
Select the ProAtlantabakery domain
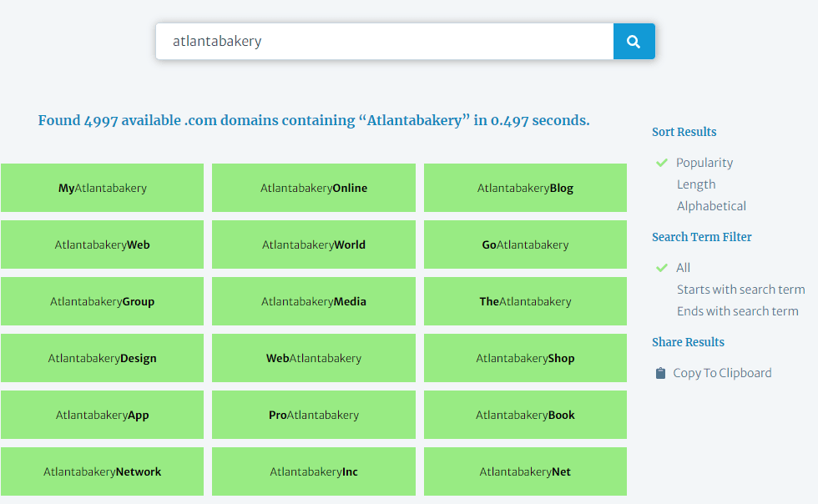313,415
